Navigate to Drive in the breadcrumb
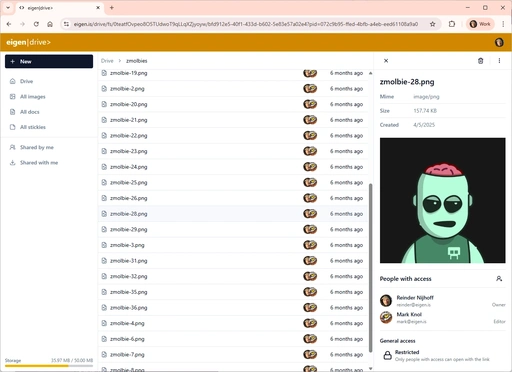Image resolution: width=512 pixels, height=372 pixels. [x=107, y=61]
